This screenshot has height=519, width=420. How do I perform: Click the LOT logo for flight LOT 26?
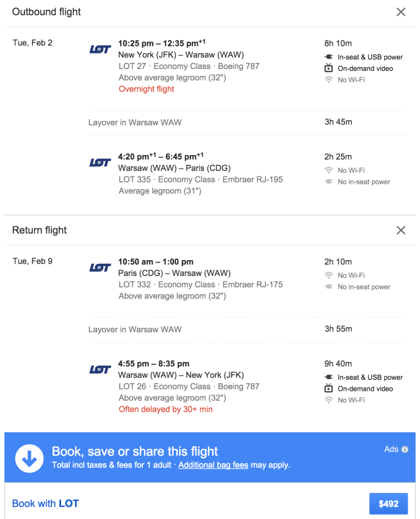[x=100, y=369]
